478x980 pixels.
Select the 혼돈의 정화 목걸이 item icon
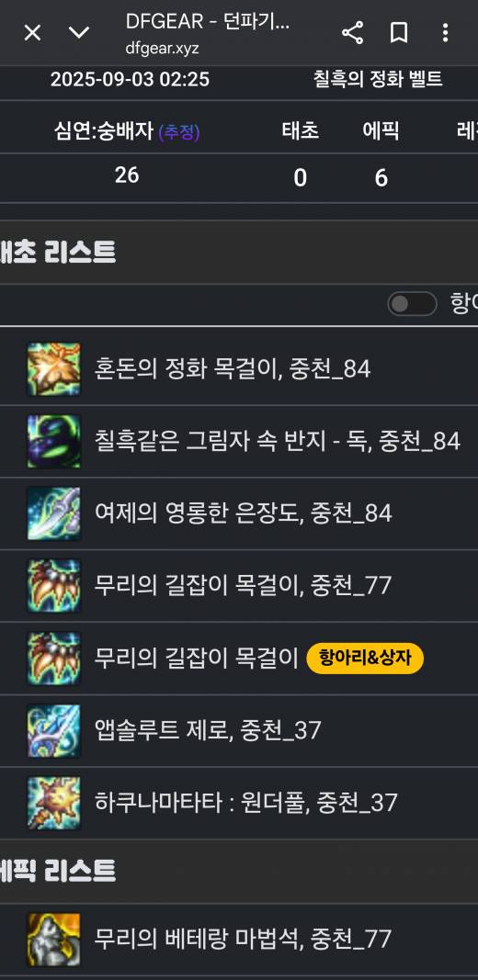(54, 368)
